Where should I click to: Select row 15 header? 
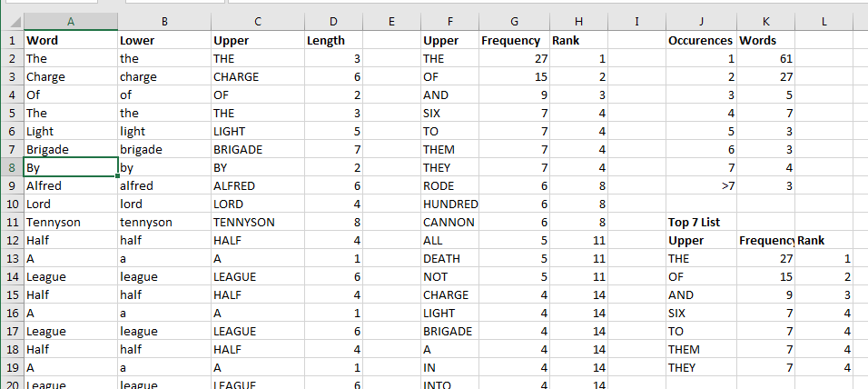click(11, 294)
